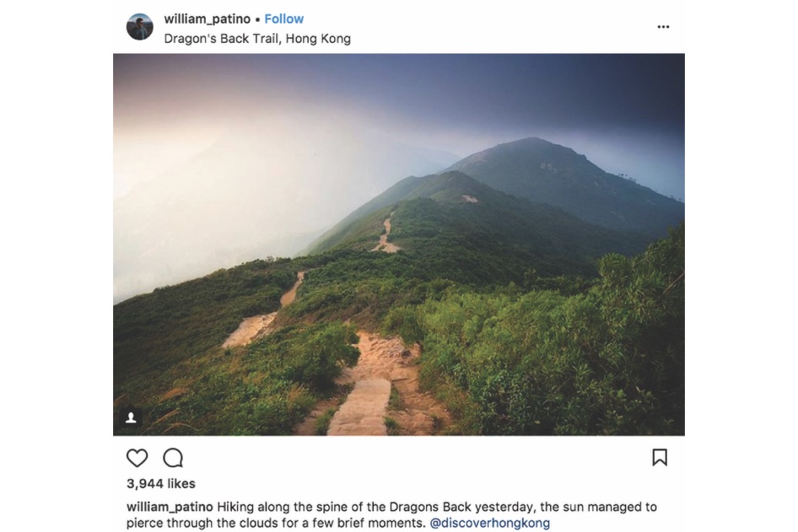Follow william_patino
The image size is (798, 532).
coord(284,19)
